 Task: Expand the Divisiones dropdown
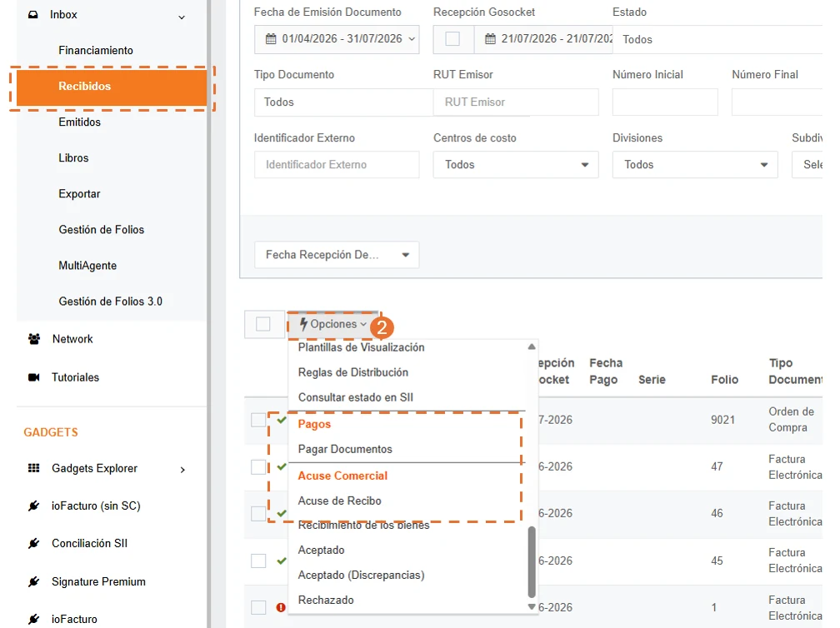pos(695,164)
